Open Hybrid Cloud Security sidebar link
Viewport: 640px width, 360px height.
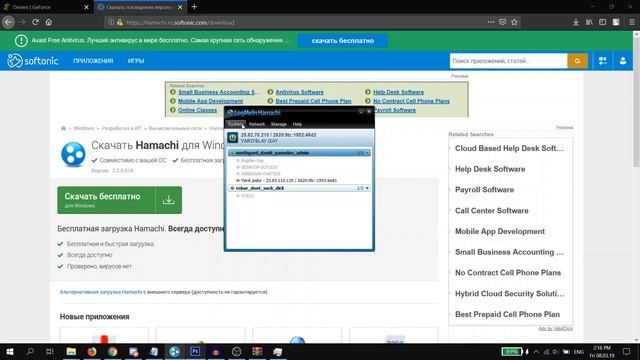point(509,293)
